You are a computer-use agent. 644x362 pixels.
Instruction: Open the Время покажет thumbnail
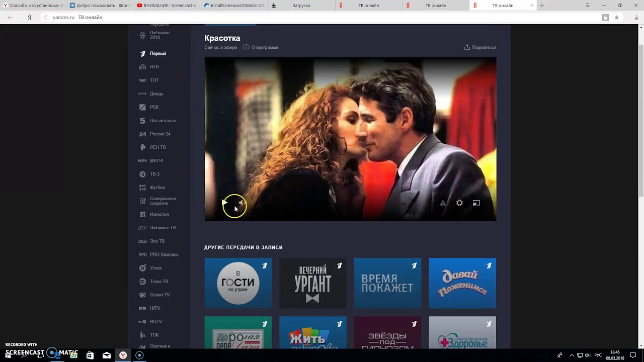[387, 283]
